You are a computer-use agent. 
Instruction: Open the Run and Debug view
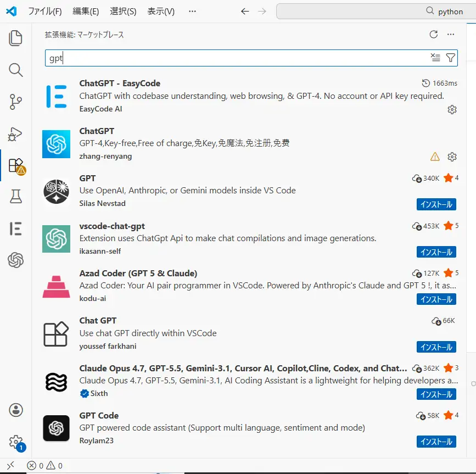[x=15, y=134]
